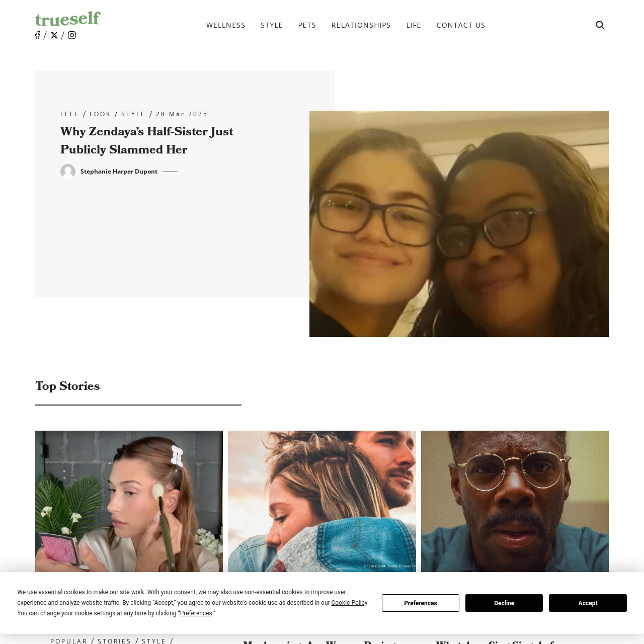Open the Cookie Policy link

pyautogui.click(x=349, y=603)
